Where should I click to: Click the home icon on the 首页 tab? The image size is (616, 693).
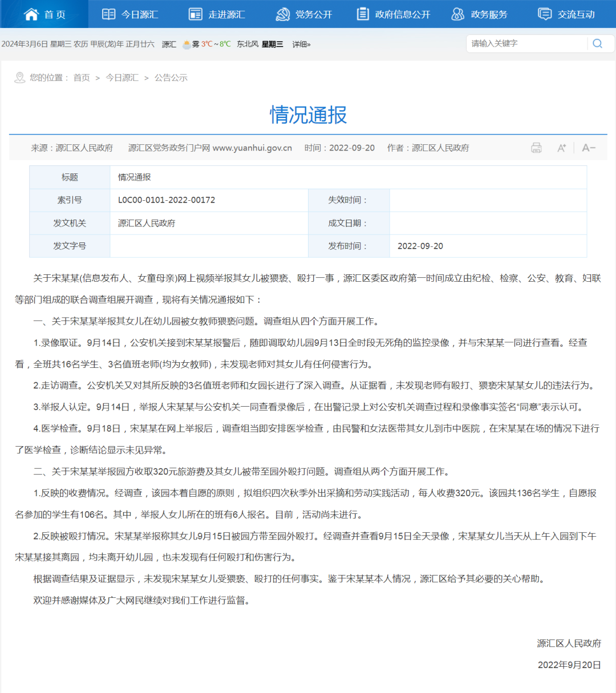[31, 14]
